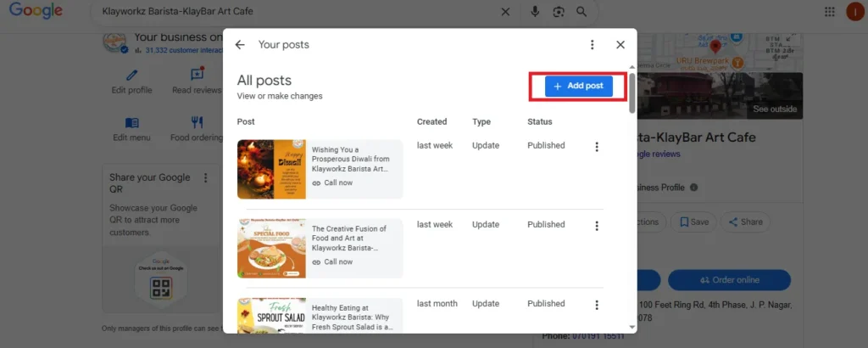The width and height of the screenshot is (868, 348).
Task: Open options for the Diwali post row
Action: tap(597, 147)
